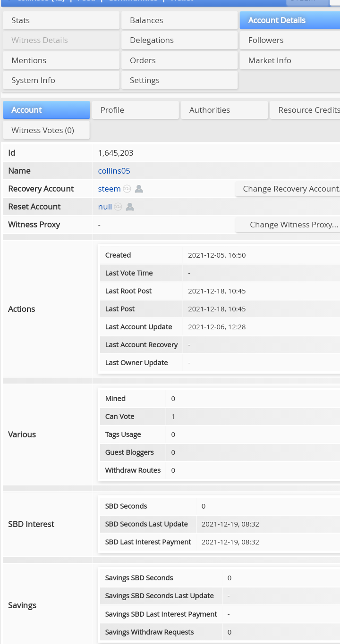
Task: Switch to the Balances tab
Action: click(179, 20)
